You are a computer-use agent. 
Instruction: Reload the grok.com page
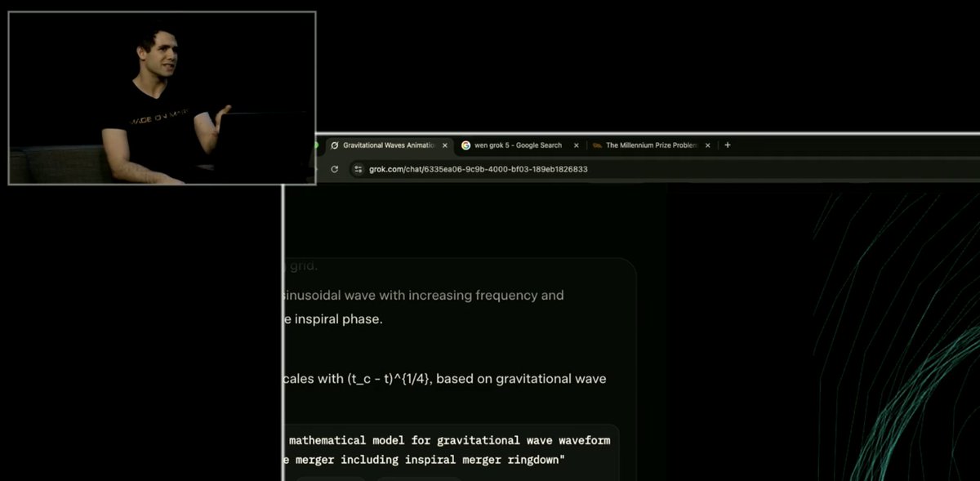pos(334,169)
